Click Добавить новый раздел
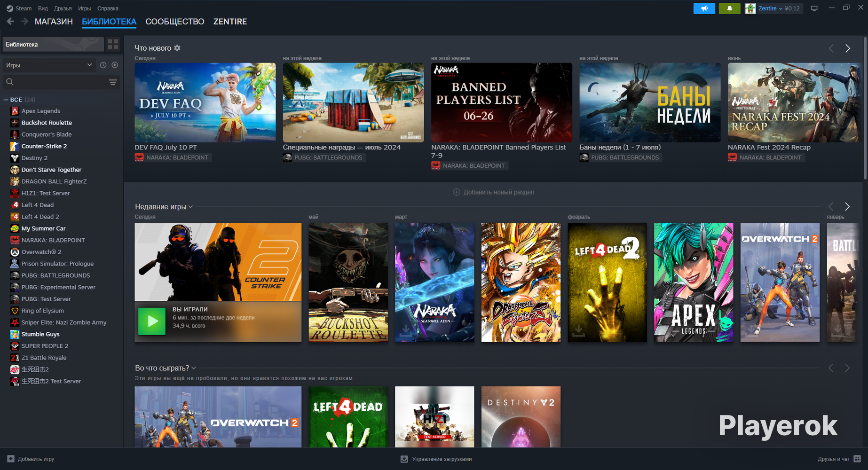 tap(494, 192)
